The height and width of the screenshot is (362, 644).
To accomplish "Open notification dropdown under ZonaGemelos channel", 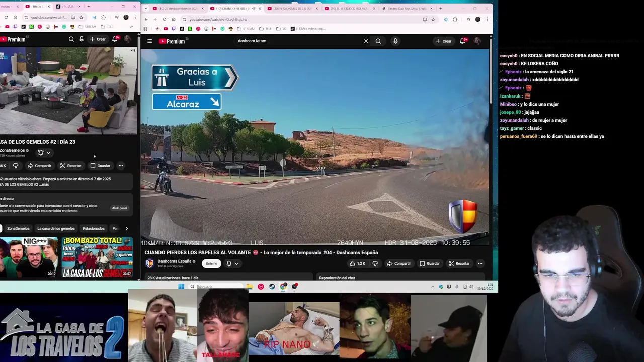I will [x=44, y=152].
